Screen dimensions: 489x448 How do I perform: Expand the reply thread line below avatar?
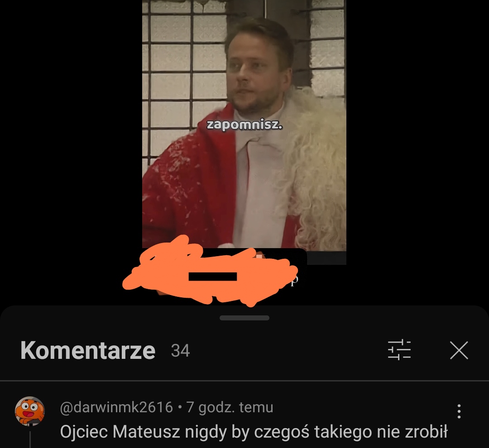[x=30, y=439]
